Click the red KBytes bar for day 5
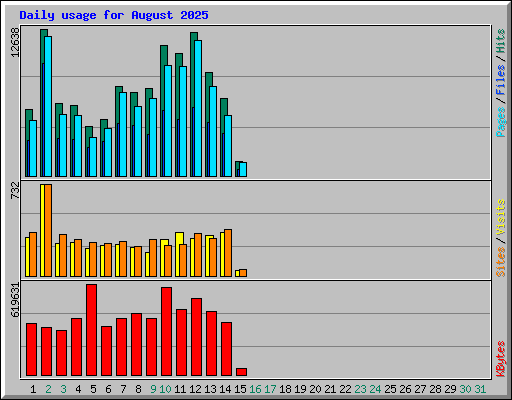This screenshot has height=400, width=512. pyautogui.click(x=91, y=330)
